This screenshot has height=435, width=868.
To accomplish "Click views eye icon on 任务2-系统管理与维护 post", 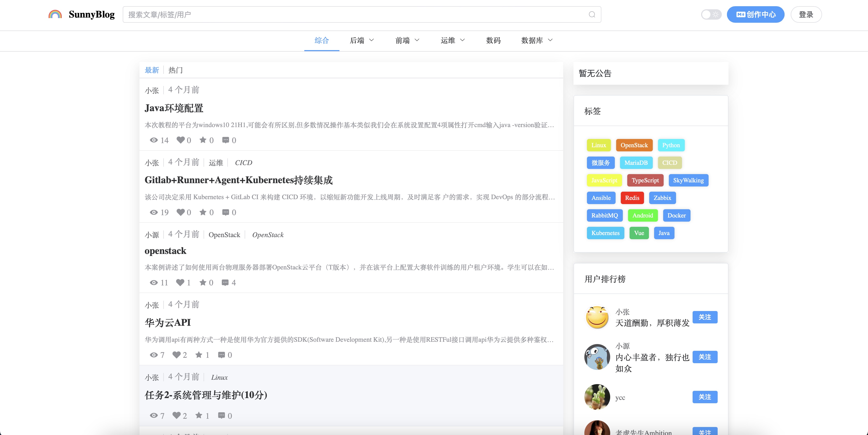I will pyautogui.click(x=154, y=415).
